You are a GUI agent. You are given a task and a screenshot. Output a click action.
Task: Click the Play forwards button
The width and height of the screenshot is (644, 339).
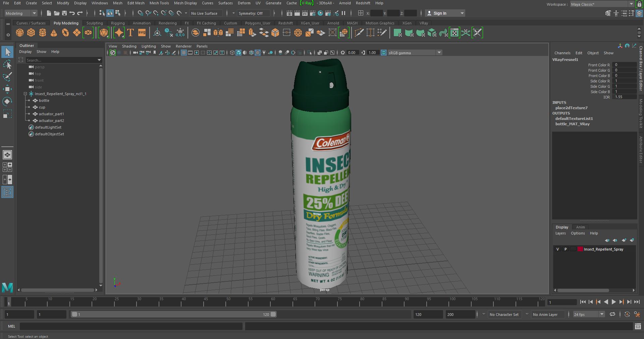[613, 302]
